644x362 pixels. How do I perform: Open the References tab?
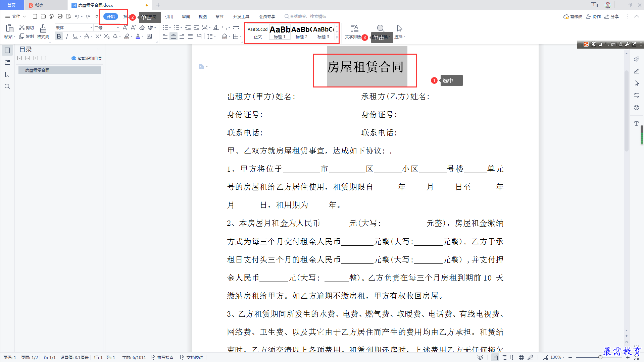169,16
